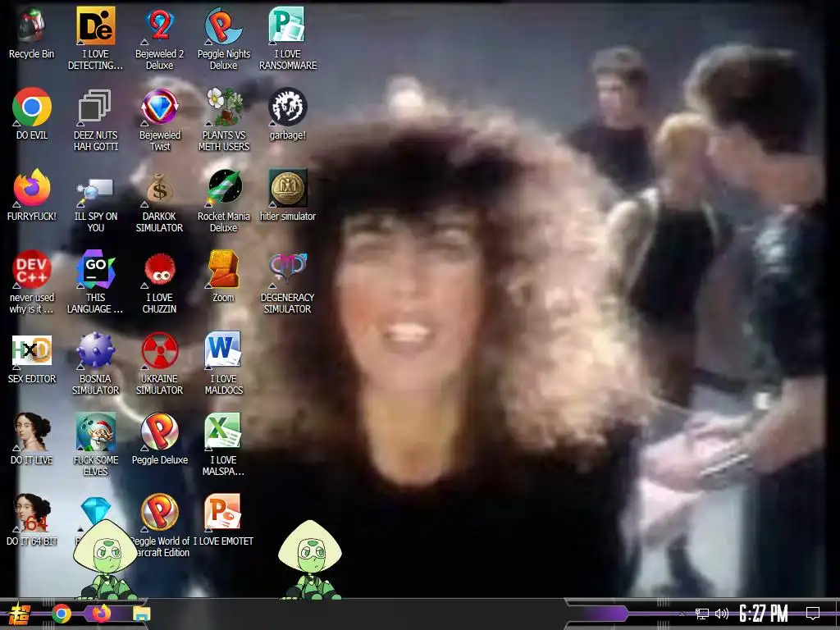Click the Start button on taskbar
Screen dimensions: 840x630
pos(20,614)
